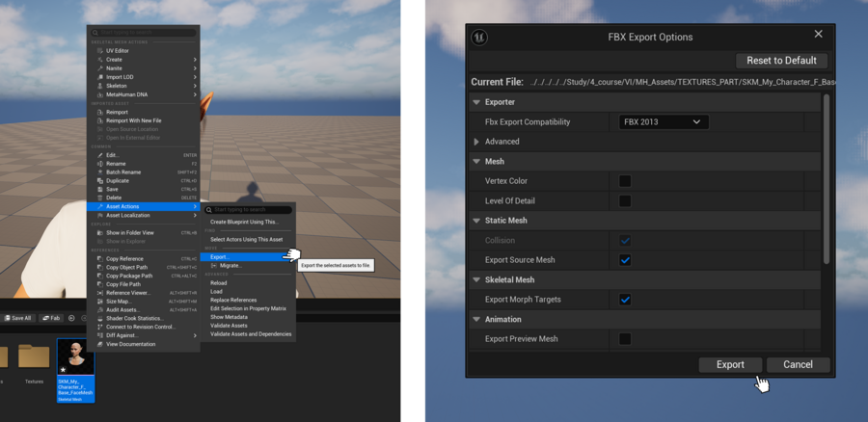Uncheck Export Morph Targets

[x=625, y=300]
